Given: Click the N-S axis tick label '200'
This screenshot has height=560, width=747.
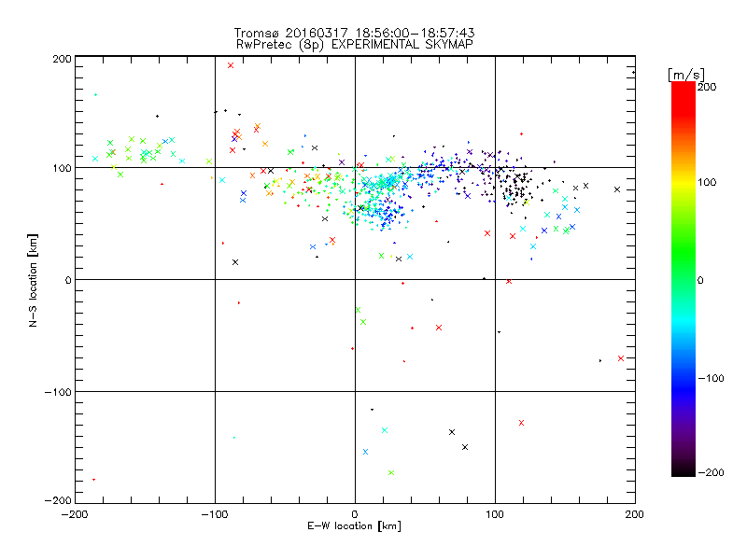Looking at the screenshot, I should pos(62,59).
